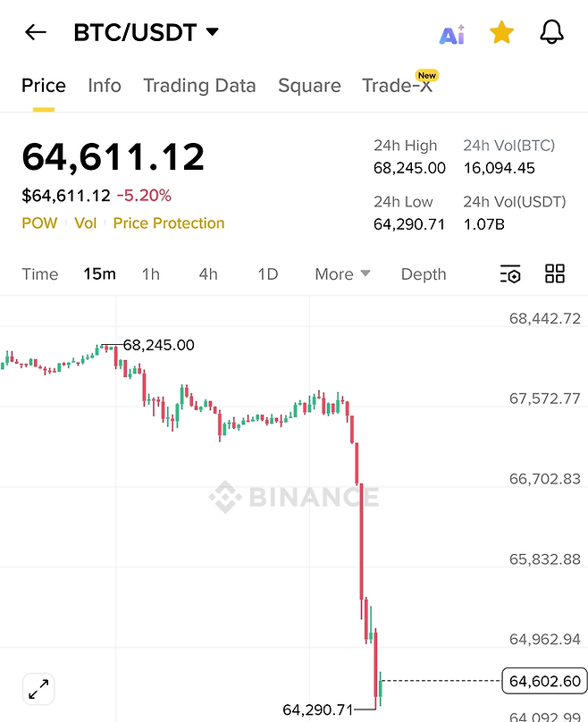Open the chart grid layout icon
This screenshot has width=588, height=722.
click(x=555, y=274)
